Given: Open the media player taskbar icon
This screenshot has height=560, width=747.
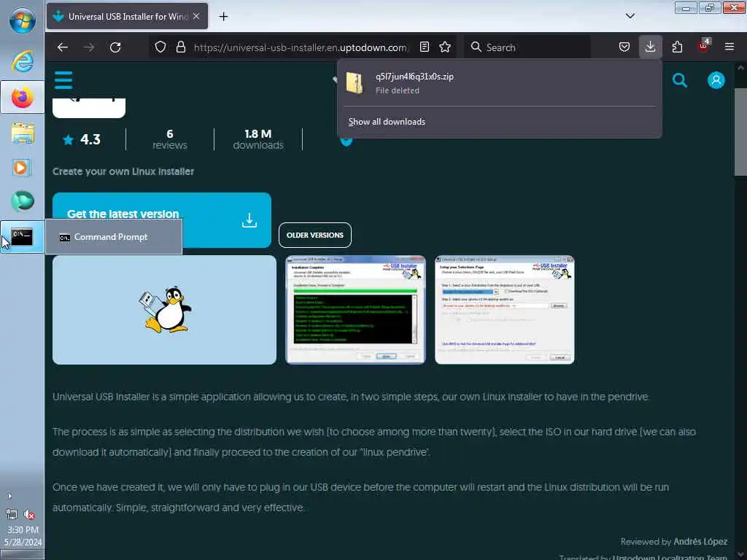Looking at the screenshot, I should [x=23, y=168].
